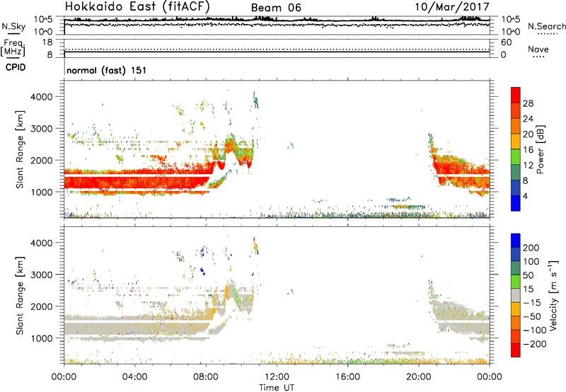Screen dimensions: 566x392
Task: Click the 'Power [dB]' colorbar label
Action: click(541, 149)
